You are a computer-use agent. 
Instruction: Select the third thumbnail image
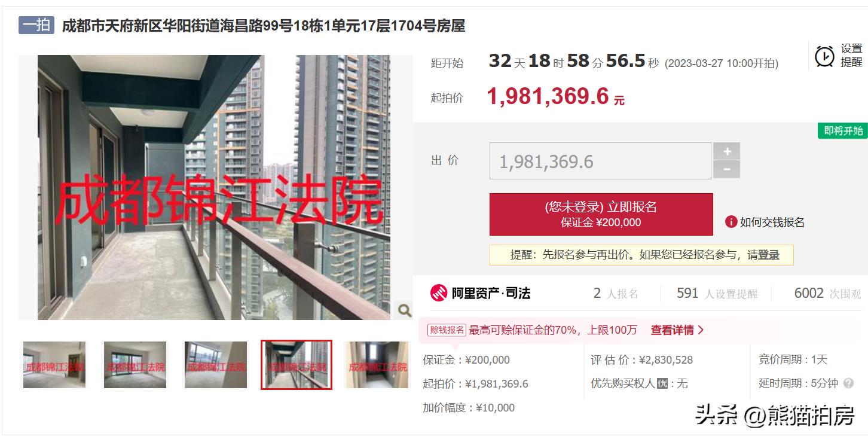[x=215, y=365]
